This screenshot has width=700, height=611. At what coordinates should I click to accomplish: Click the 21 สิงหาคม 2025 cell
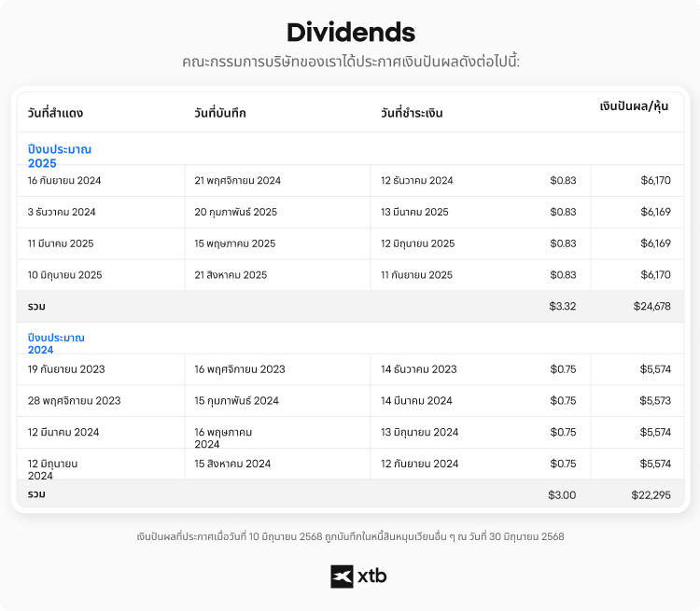pyautogui.click(x=231, y=275)
